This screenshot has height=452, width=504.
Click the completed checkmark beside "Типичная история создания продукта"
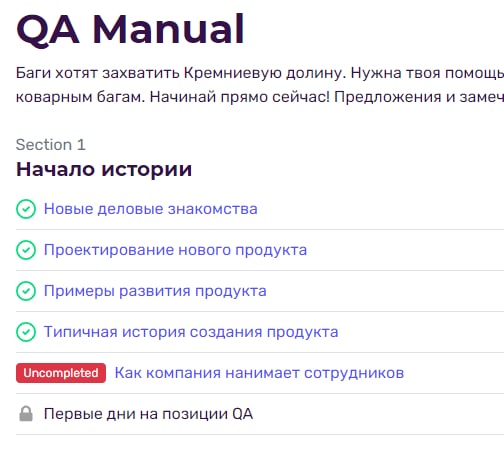(26, 332)
